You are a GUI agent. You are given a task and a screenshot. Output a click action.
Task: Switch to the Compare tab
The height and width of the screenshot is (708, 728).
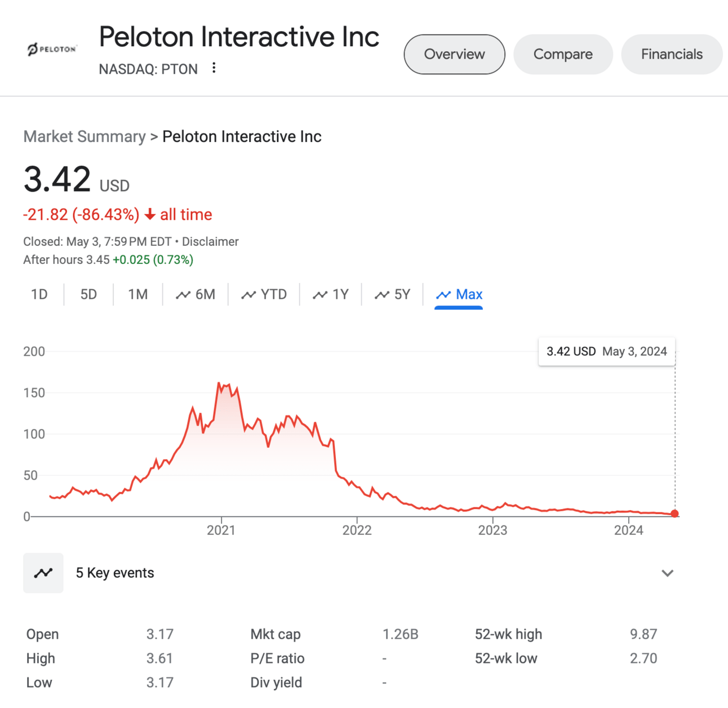point(563,54)
